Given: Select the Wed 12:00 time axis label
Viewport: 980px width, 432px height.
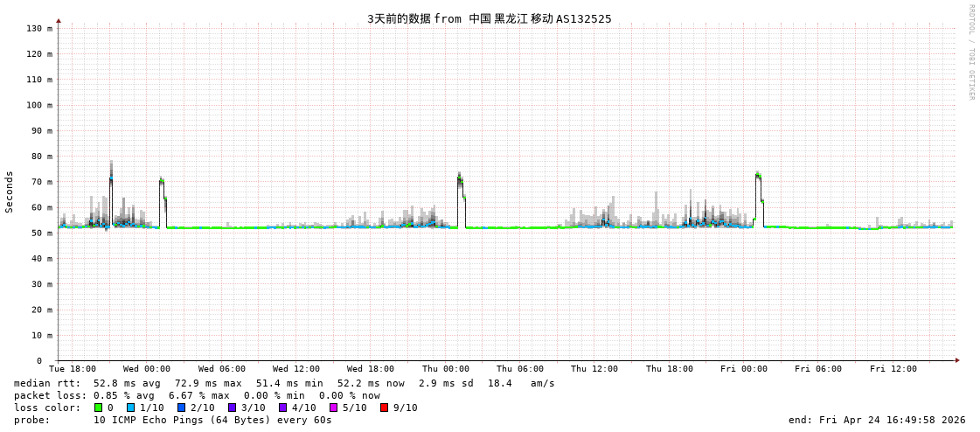Looking at the screenshot, I should (x=296, y=369).
